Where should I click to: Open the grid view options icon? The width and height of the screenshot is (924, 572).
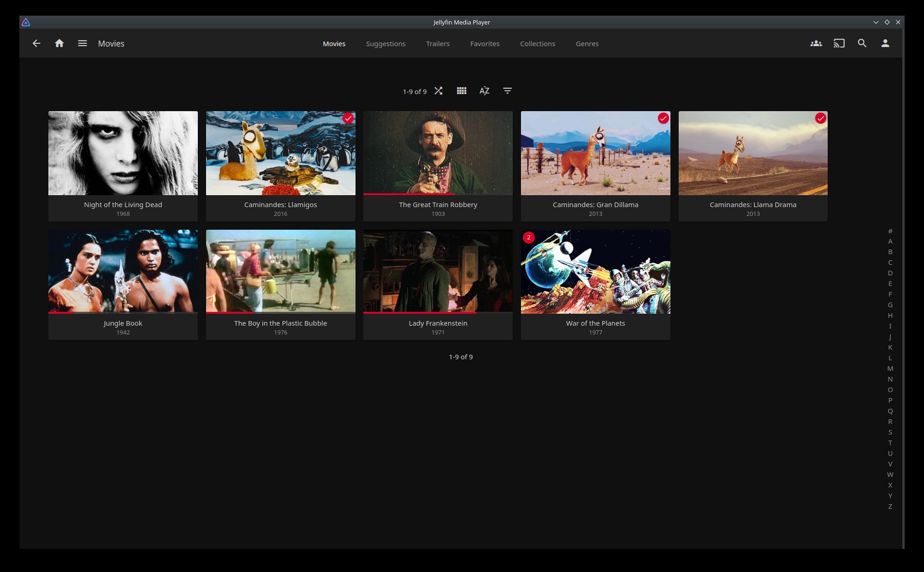462,91
